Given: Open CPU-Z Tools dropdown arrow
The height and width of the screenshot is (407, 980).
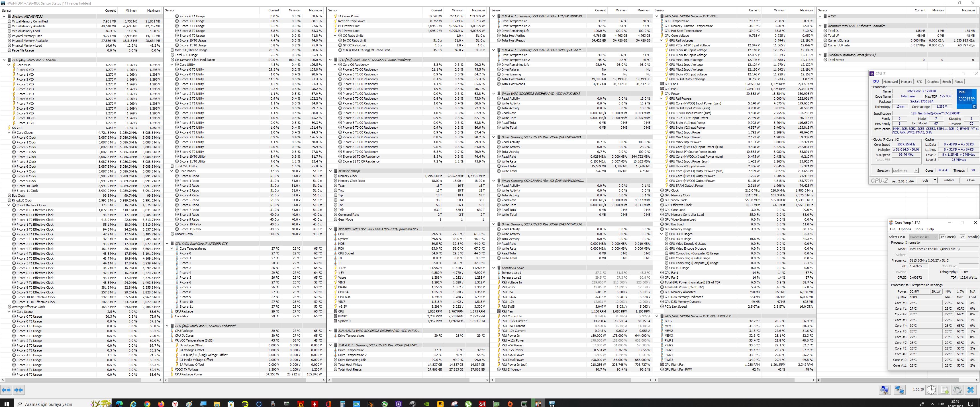Looking at the screenshot, I should click(x=935, y=180).
